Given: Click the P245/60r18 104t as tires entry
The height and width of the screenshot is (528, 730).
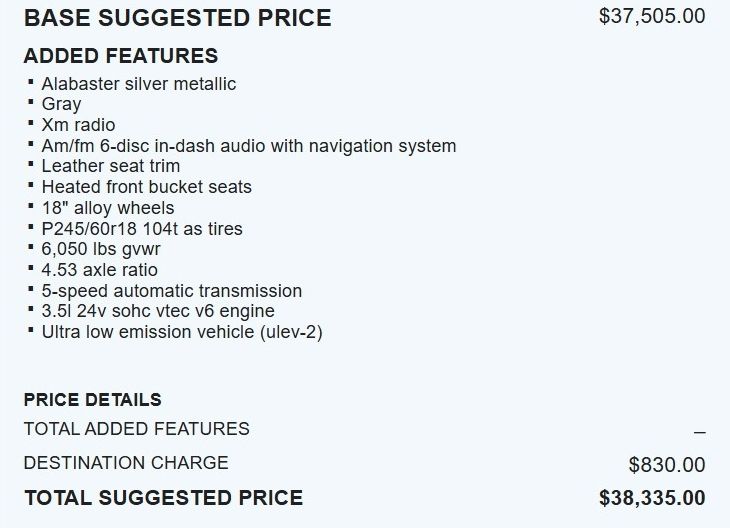Looking at the screenshot, I should (x=141, y=229).
